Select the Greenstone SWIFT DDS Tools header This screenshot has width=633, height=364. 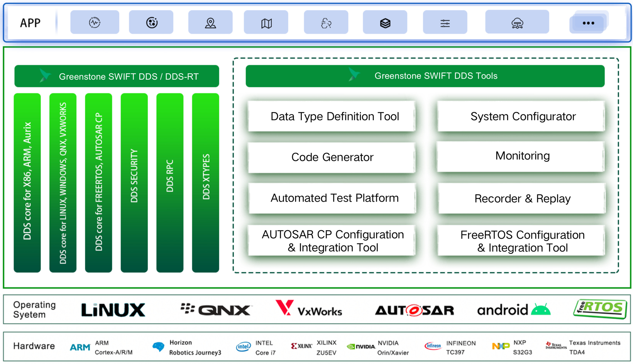[425, 76]
